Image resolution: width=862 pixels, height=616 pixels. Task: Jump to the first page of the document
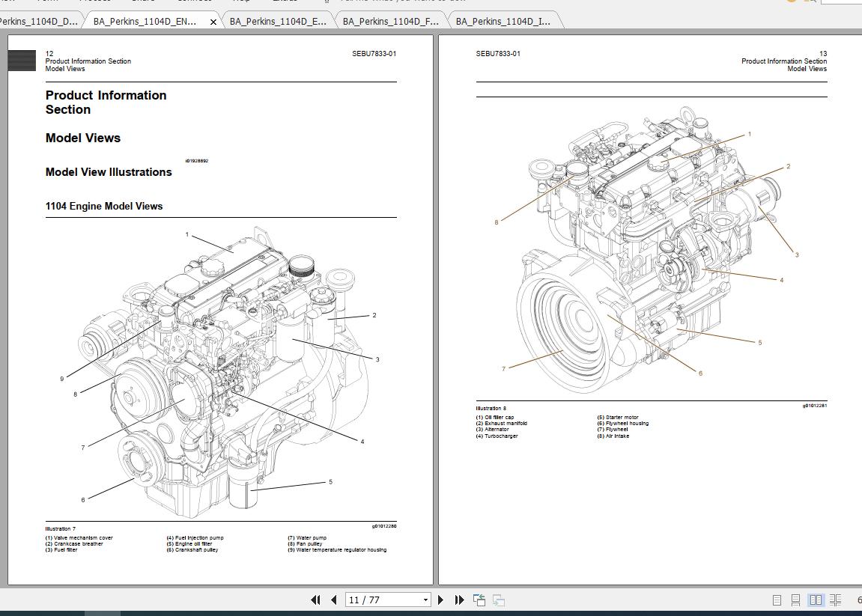315,600
